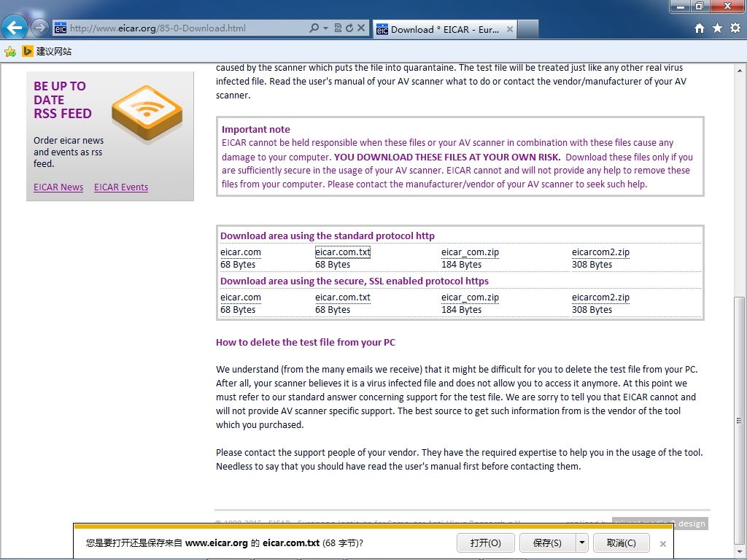The image size is (747, 560).
Task: Click the 'Important note' heading text
Action: click(256, 129)
